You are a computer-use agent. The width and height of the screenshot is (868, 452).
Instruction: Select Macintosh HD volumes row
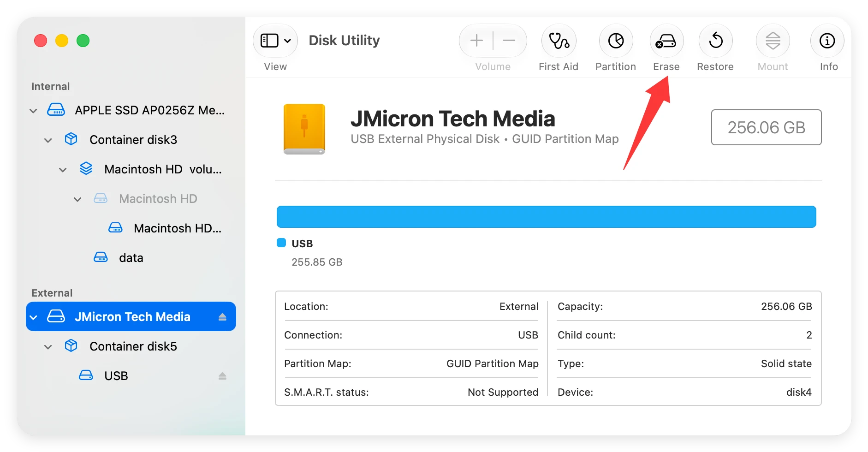point(131,169)
